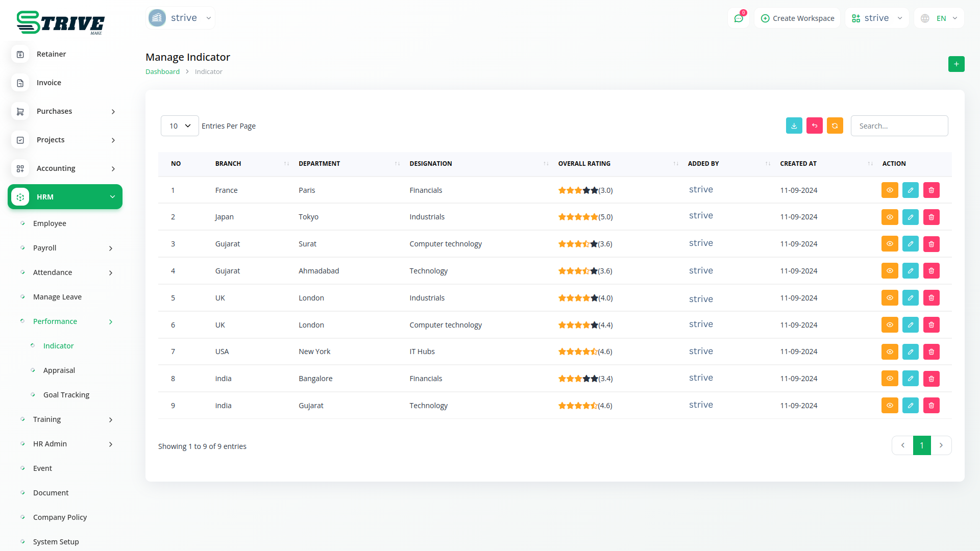Click the Search input field
The height and width of the screenshot is (551, 980).
click(899, 126)
